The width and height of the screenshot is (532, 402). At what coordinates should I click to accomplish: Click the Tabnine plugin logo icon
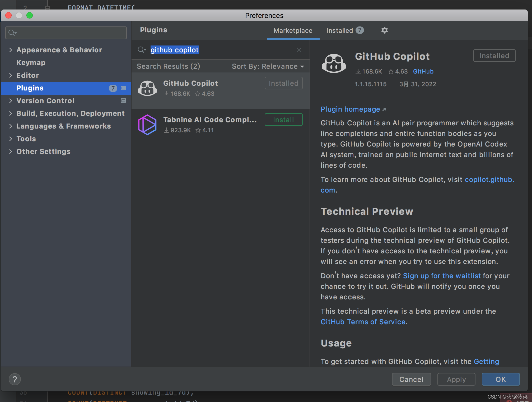(147, 125)
